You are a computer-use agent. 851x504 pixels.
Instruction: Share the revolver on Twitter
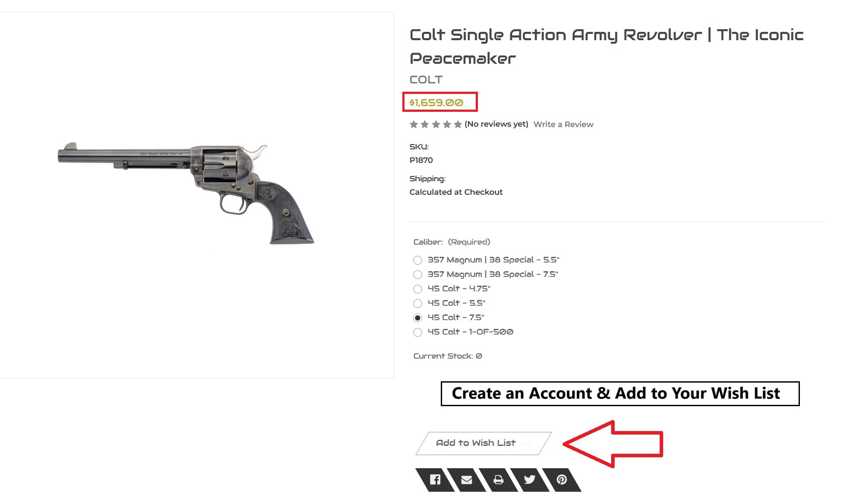pyautogui.click(x=530, y=479)
